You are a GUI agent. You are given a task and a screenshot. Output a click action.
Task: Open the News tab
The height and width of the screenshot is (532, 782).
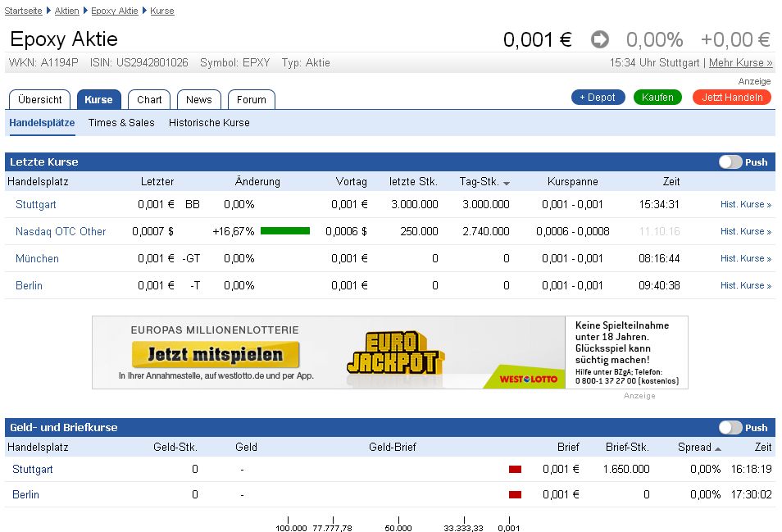pyautogui.click(x=199, y=100)
